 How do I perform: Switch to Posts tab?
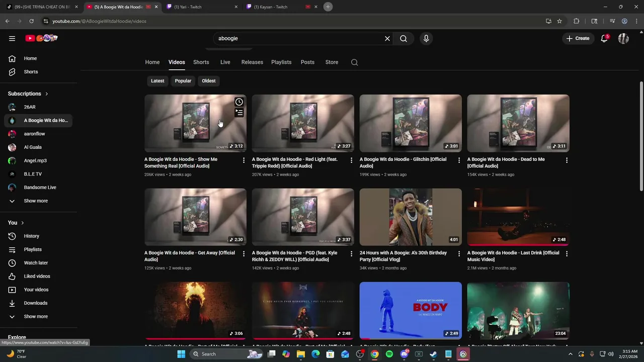(307, 62)
